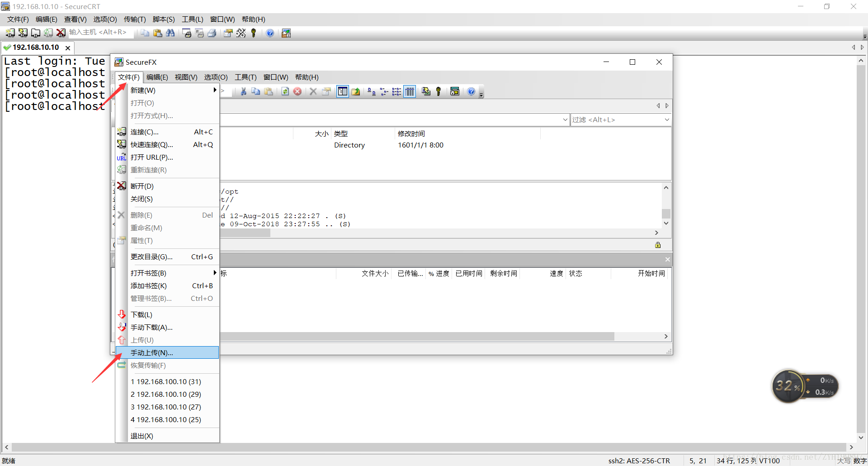
Task: Click binoculars Find icon in SecureCRT toolbar
Action: (170, 33)
